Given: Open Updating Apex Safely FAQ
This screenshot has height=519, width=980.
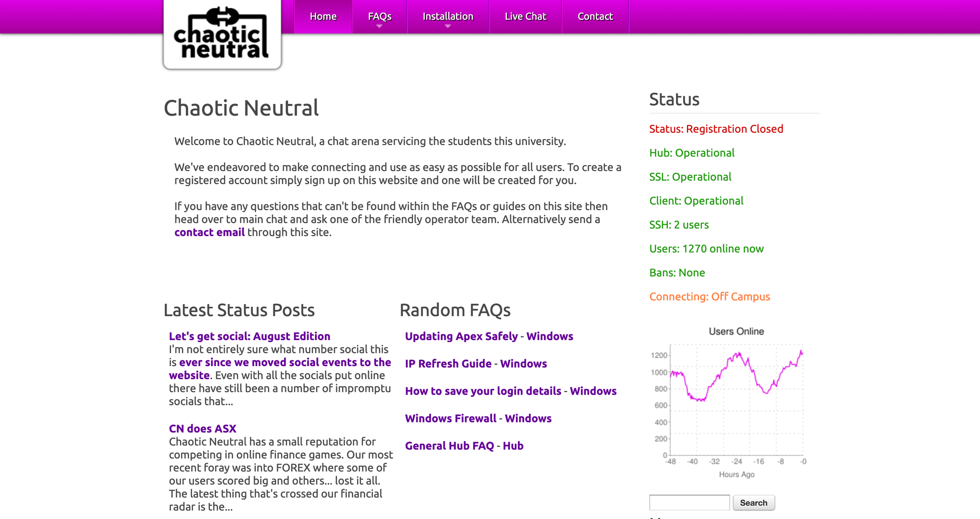Looking at the screenshot, I should pos(461,336).
